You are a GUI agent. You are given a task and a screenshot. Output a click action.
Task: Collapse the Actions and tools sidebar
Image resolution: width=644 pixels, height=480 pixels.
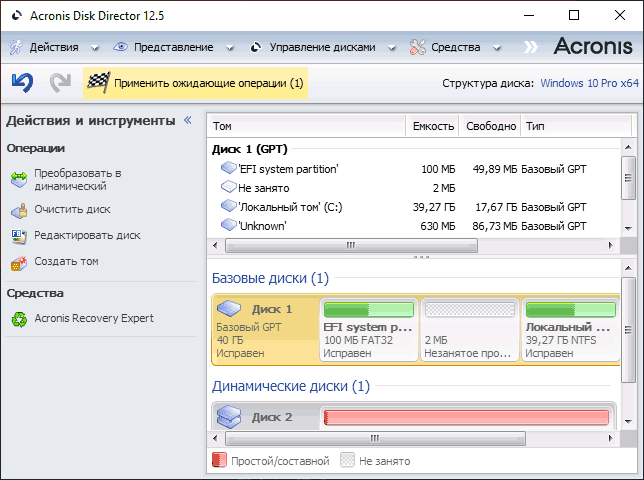pyautogui.click(x=187, y=120)
